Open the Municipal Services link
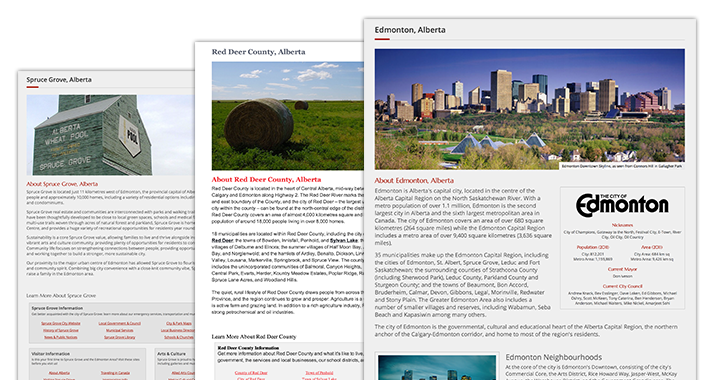The height and width of the screenshot is (380, 712). (119, 330)
